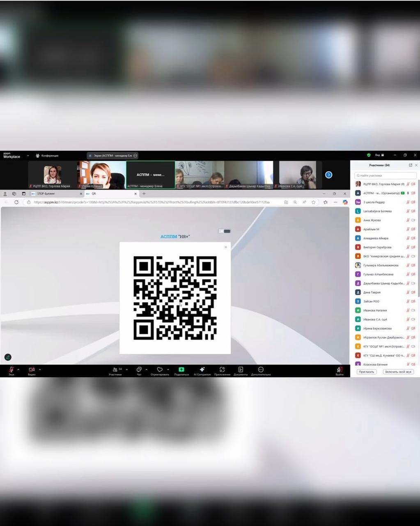Click the green Share screen (Поделиться) icon
The image size is (420, 526).
pyautogui.click(x=181, y=370)
